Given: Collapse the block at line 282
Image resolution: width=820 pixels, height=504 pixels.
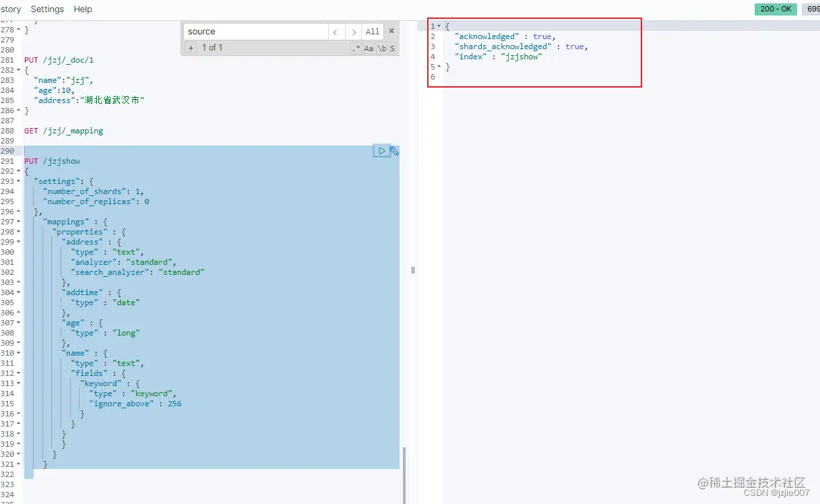Looking at the screenshot, I should click(19, 70).
